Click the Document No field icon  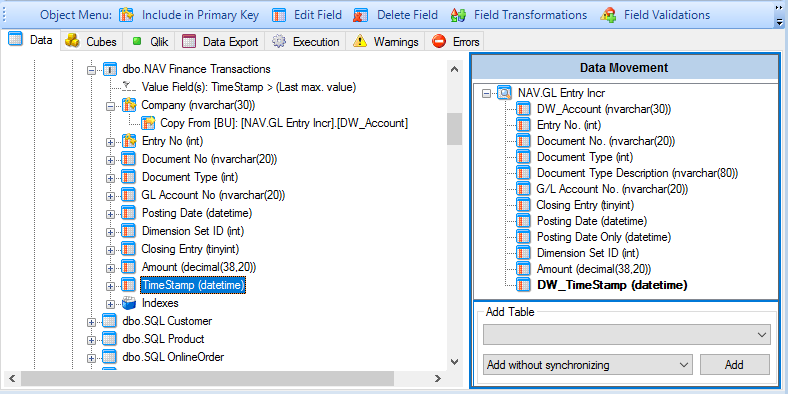point(129,159)
